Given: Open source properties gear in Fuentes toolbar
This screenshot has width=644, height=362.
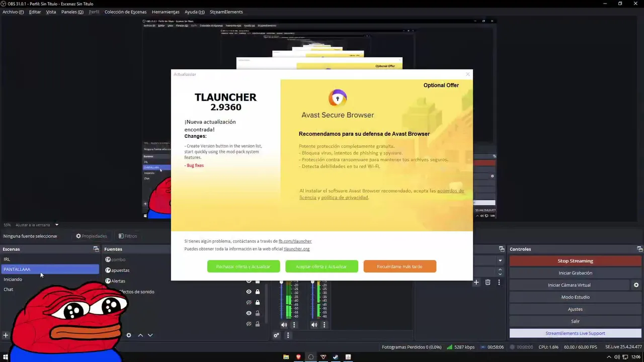Looking at the screenshot, I should tap(129, 335).
